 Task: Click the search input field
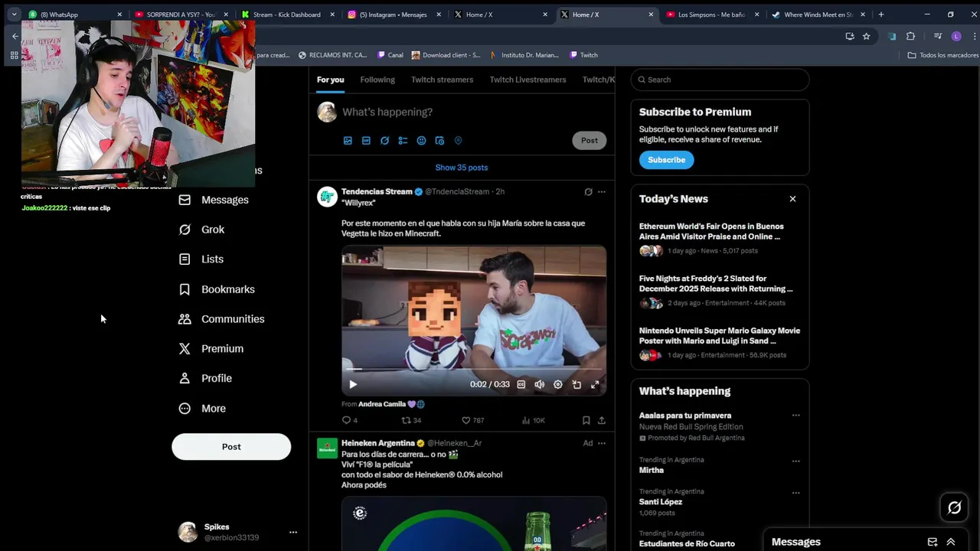click(720, 80)
